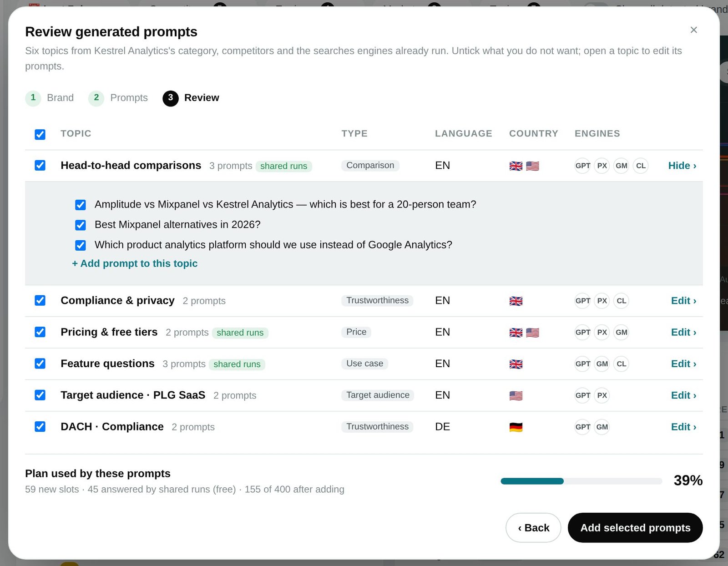Image resolution: width=728 pixels, height=566 pixels.
Task: Click the plan usage progress bar
Action: click(581, 481)
